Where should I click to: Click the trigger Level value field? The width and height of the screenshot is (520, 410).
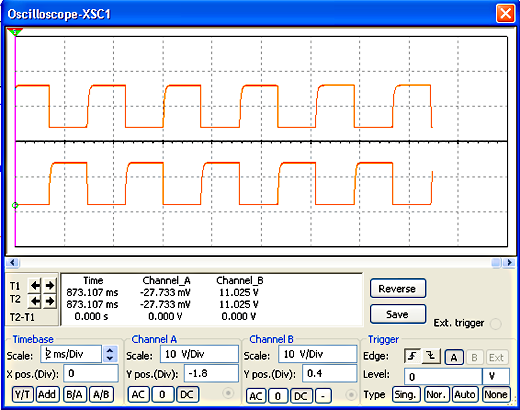click(x=443, y=377)
